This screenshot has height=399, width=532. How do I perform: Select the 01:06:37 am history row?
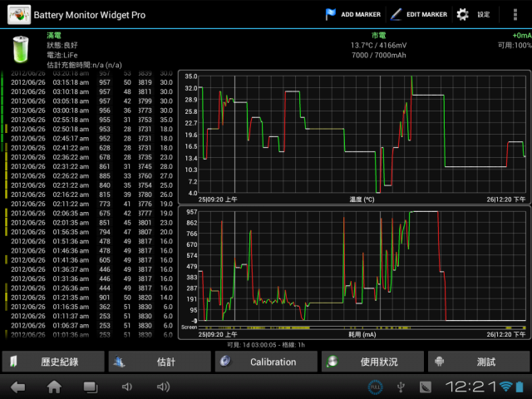point(90,325)
